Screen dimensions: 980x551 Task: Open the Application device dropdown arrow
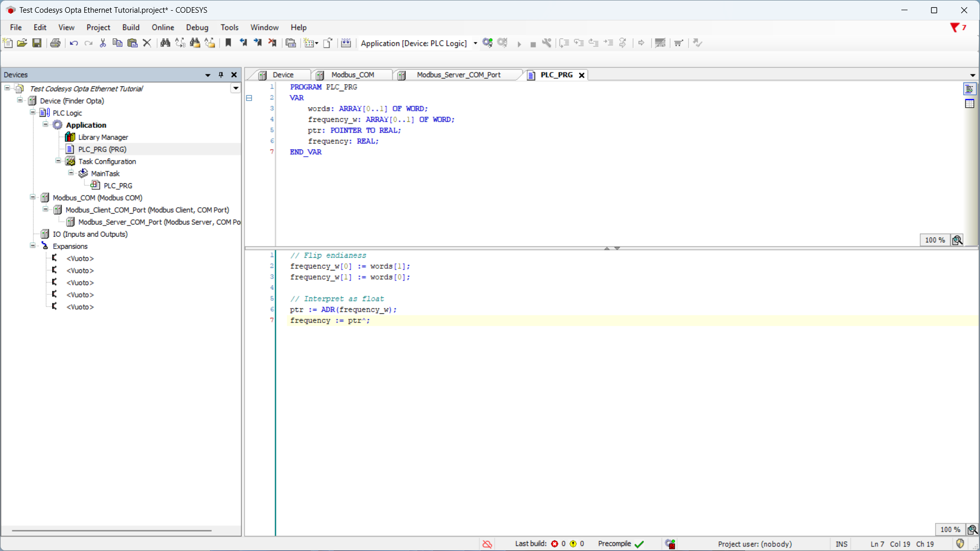pos(475,43)
